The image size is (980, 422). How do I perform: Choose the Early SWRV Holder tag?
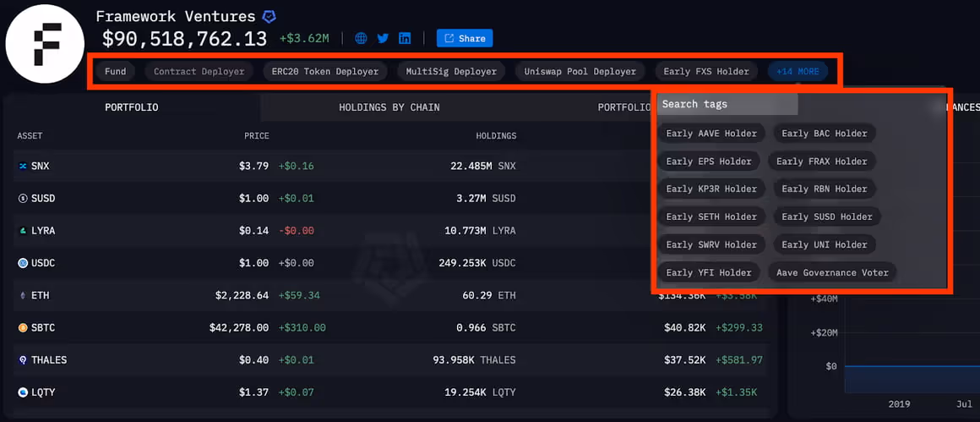[711, 244]
